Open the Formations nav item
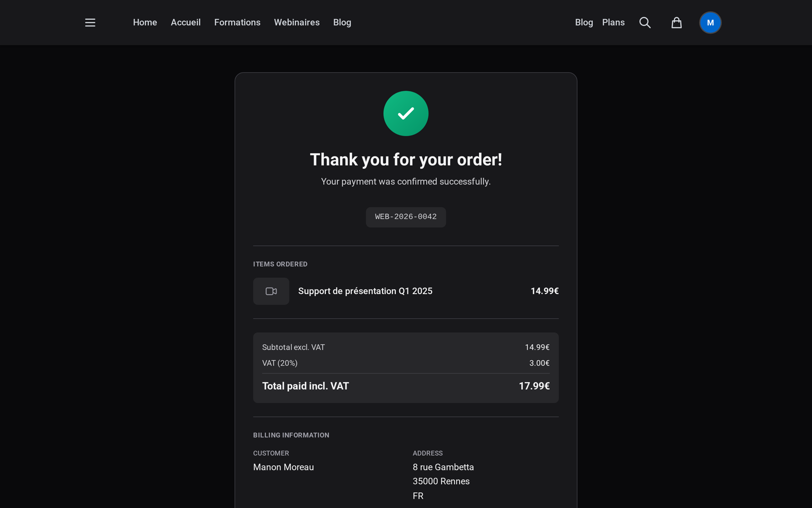Screen dimensions: 812x508 237,22
